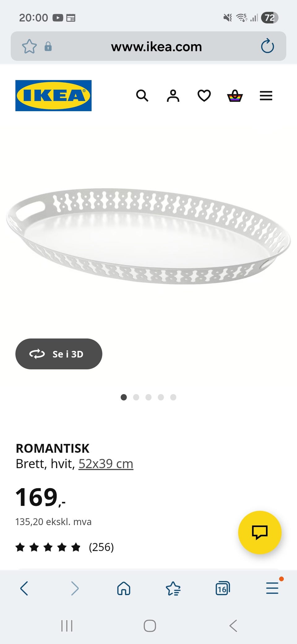This screenshot has height=644, width=297.
Task: Open browser tabs showing 16
Action: 223,588
